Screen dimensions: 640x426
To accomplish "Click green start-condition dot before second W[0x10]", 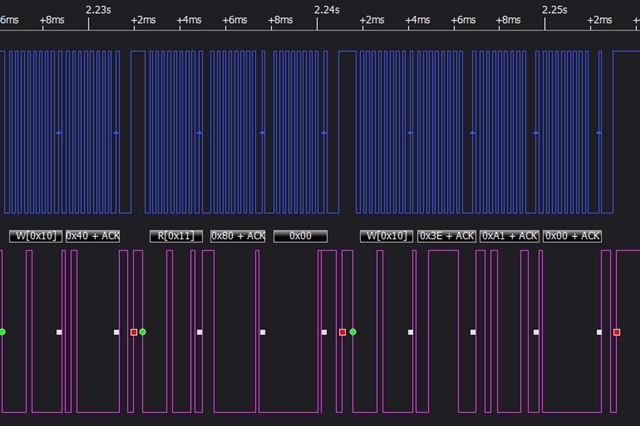I will pyautogui.click(x=353, y=332).
